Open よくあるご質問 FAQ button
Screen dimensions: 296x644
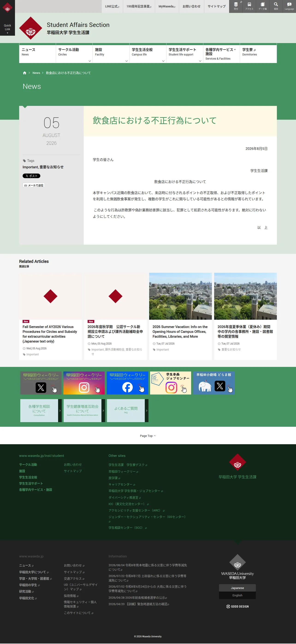click(x=127, y=411)
